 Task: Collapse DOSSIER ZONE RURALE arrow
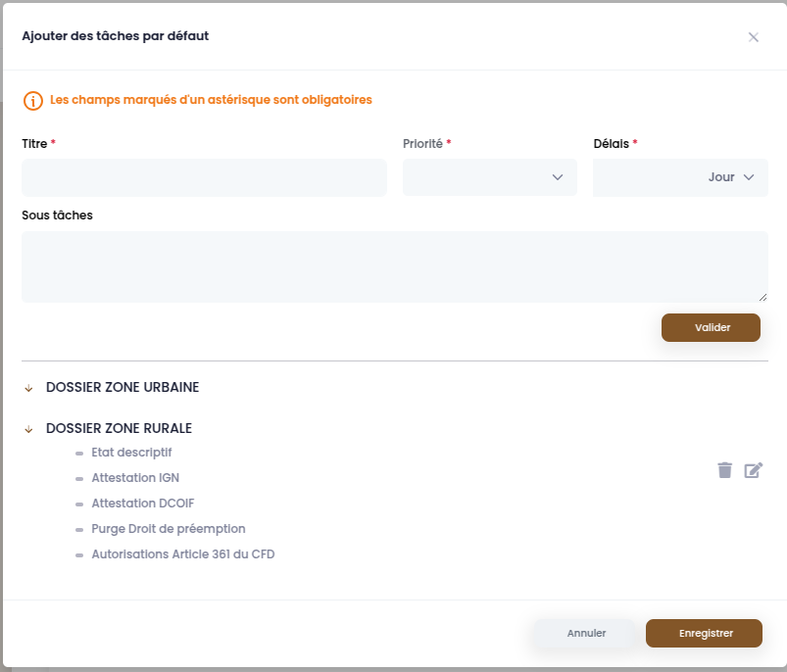click(x=28, y=429)
